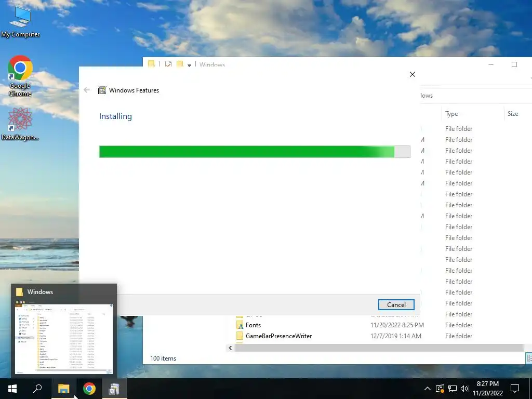Open the Action Center notifications icon
Screen dimensions: 532x399
tap(515, 389)
